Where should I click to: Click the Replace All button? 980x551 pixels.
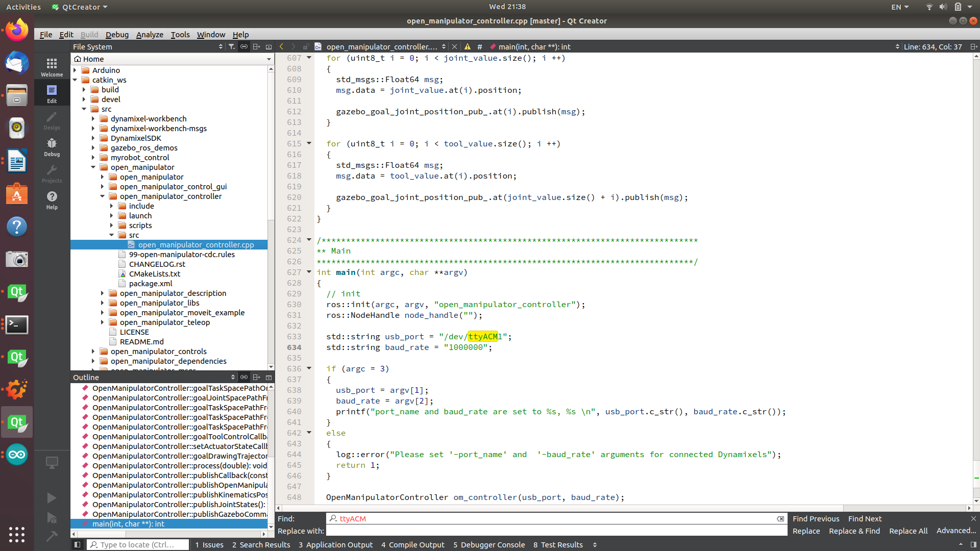pyautogui.click(x=908, y=531)
